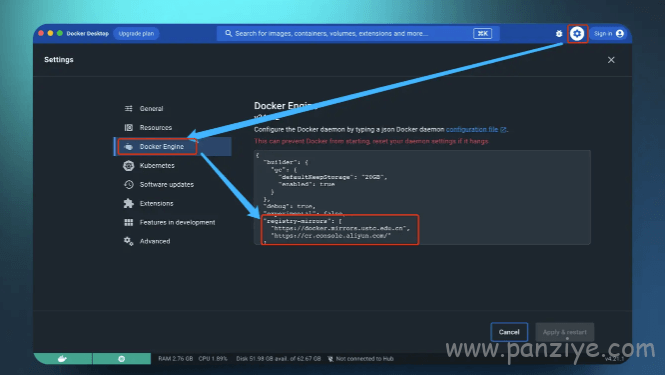Click the whale icon in status bar
This screenshot has width=665, height=375.
tap(62, 359)
